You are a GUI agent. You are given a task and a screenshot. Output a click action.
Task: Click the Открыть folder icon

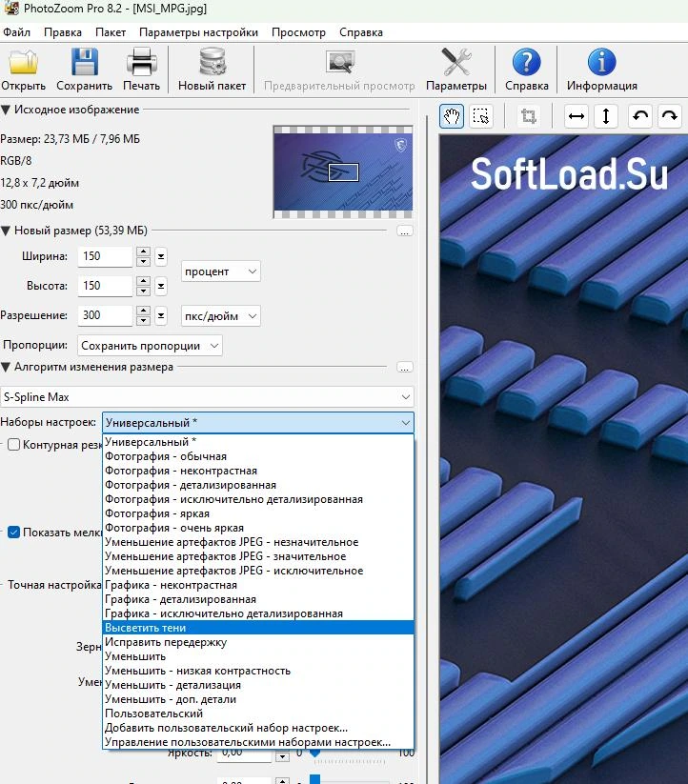pos(23,62)
